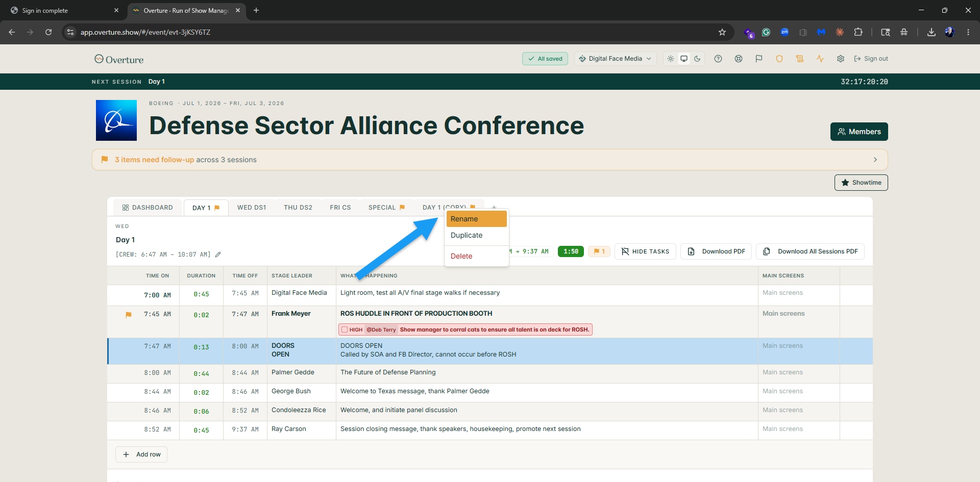Screen dimensions: 980x482
Task: Expand the follow-up items banner chevron
Action: tap(875, 160)
